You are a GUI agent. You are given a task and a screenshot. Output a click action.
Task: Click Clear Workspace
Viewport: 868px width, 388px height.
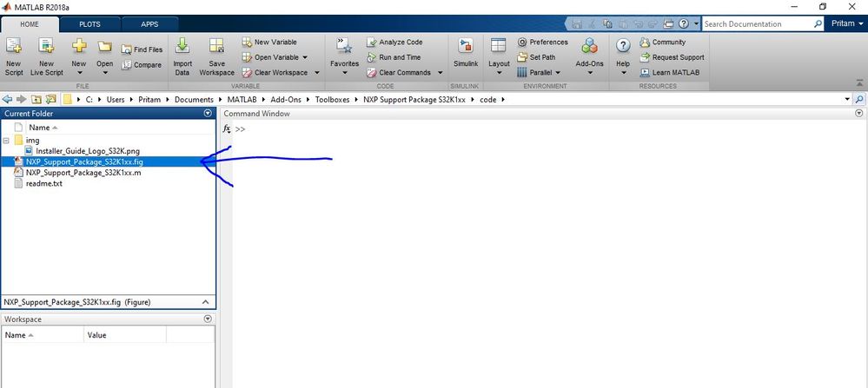(x=275, y=72)
